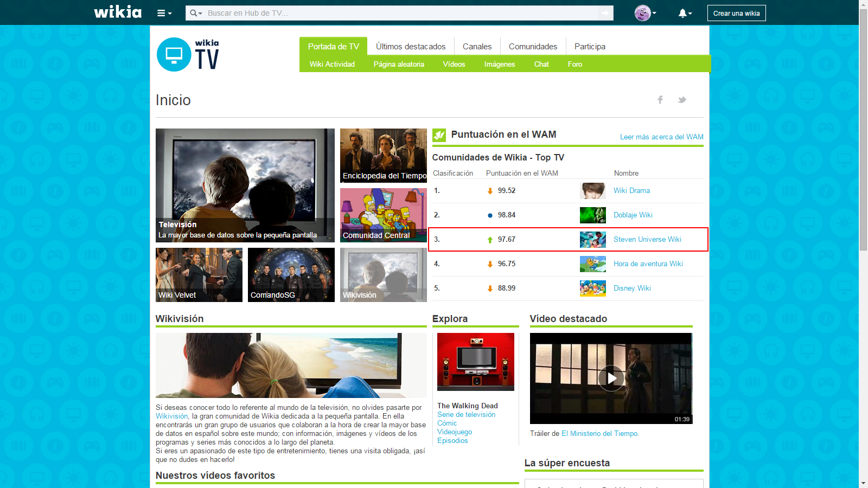868x488 pixels.
Task: Submit search with the arrow button
Action: pyautogui.click(x=605, y=13)
